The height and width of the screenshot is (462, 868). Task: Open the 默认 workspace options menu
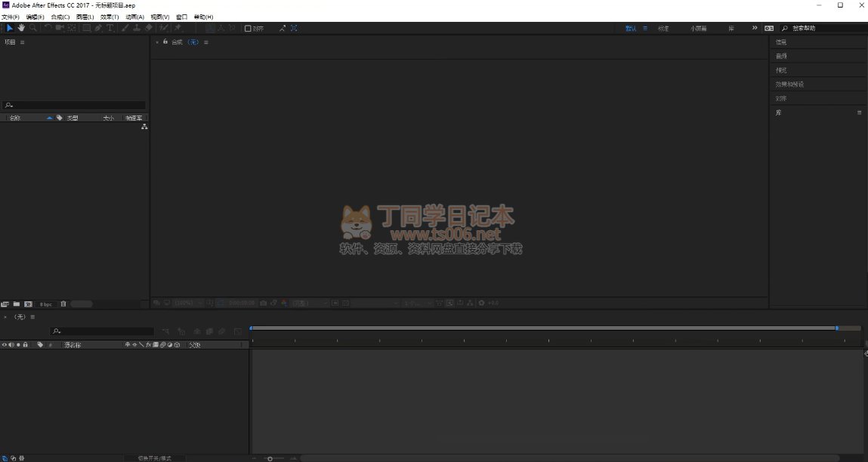click(645, 28)
